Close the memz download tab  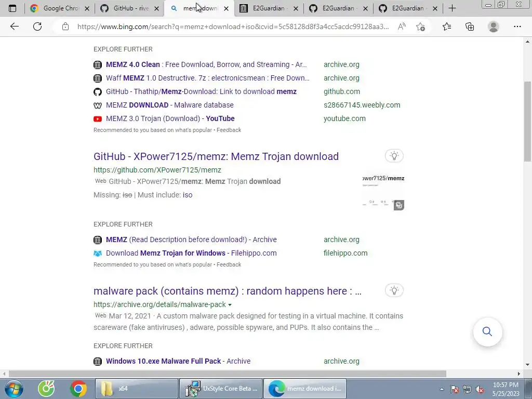(227, 8)
